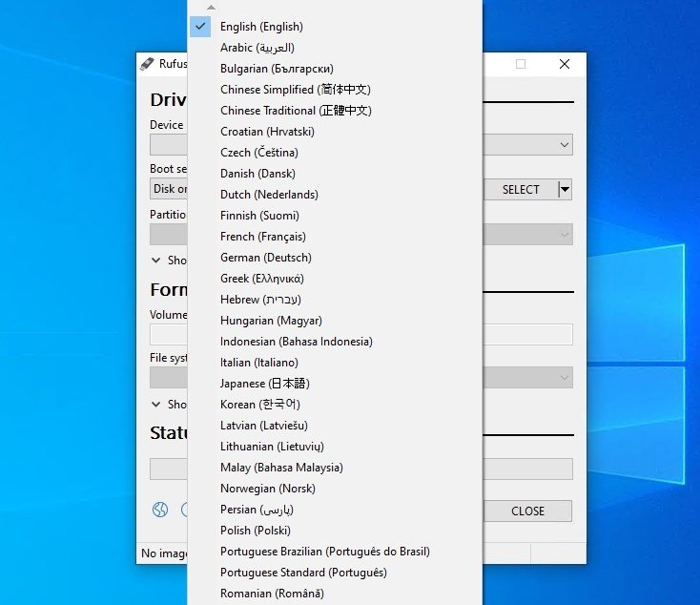
Task: Pick Romanian (Română) language
Action: [335, 594]
